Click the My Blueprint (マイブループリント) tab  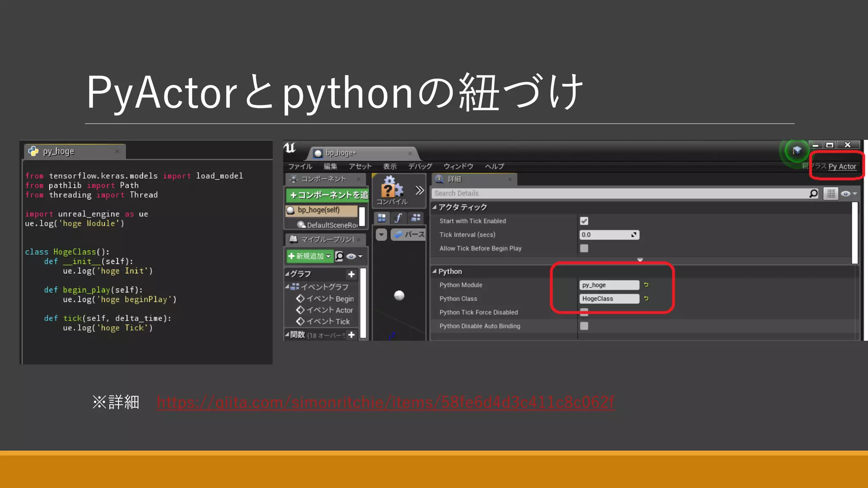[324, 239]
